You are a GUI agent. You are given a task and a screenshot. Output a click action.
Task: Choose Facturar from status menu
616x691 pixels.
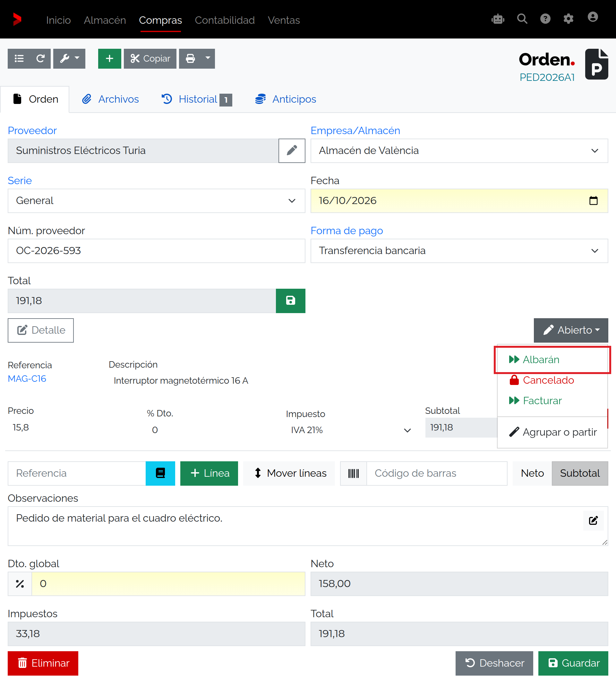(552, 401)
